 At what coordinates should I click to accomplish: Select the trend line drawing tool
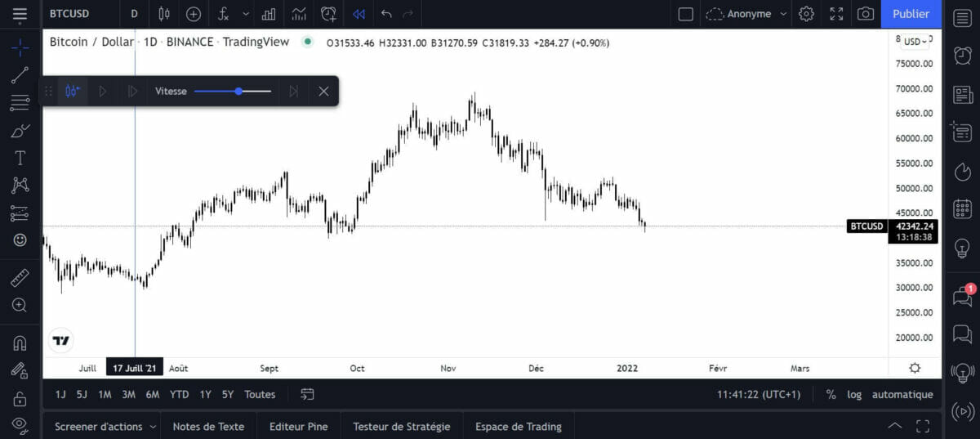coord(20,75)
